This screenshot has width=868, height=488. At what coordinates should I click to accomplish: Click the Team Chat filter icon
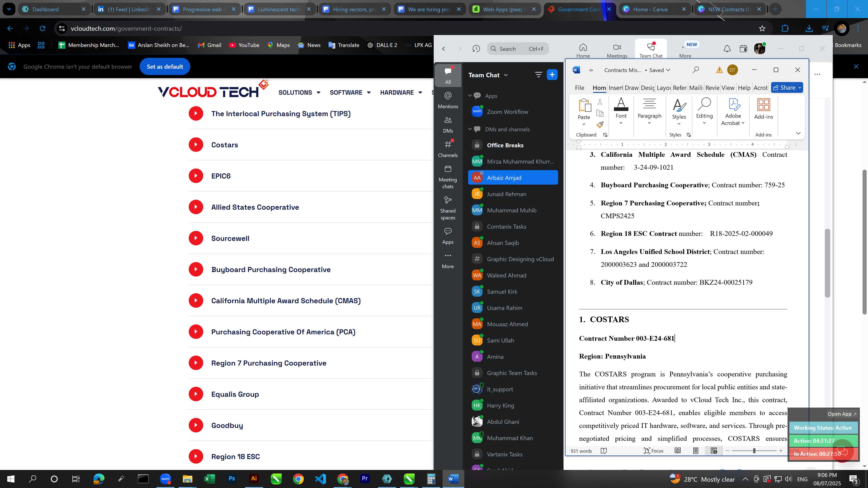538,75
